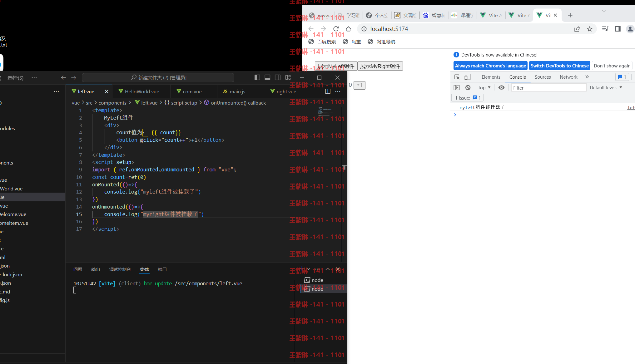Go to Chrome home page icon

click(349, 29)
